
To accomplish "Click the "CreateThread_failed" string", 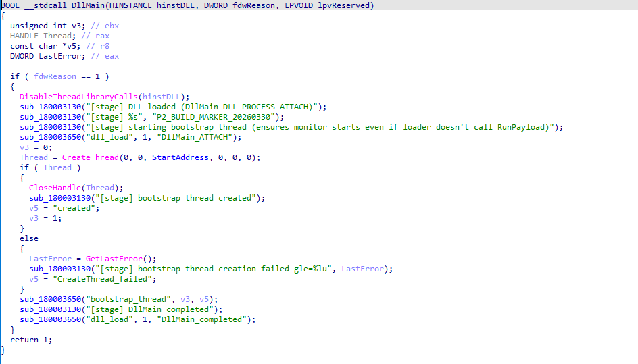I will click(102, 279).
